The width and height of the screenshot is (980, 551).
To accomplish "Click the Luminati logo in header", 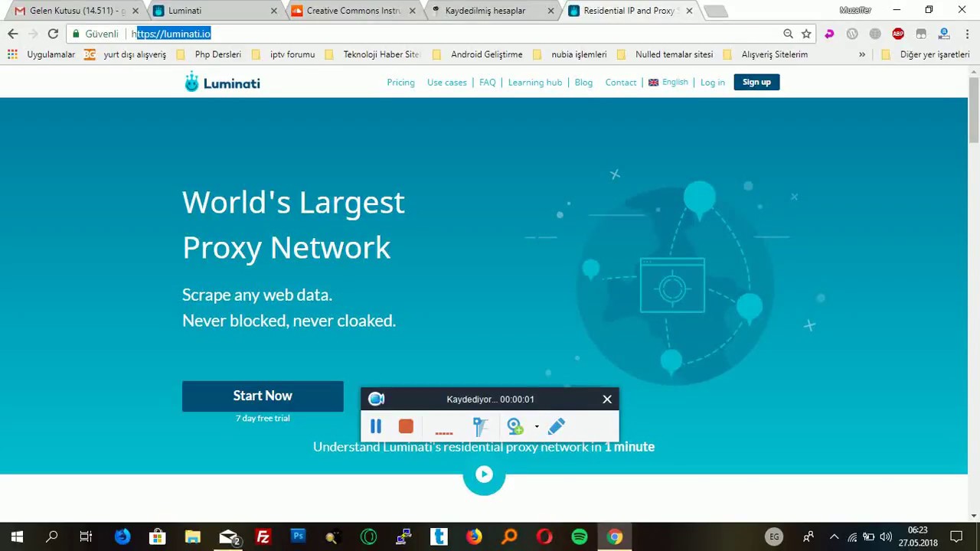I will point(222,82).
